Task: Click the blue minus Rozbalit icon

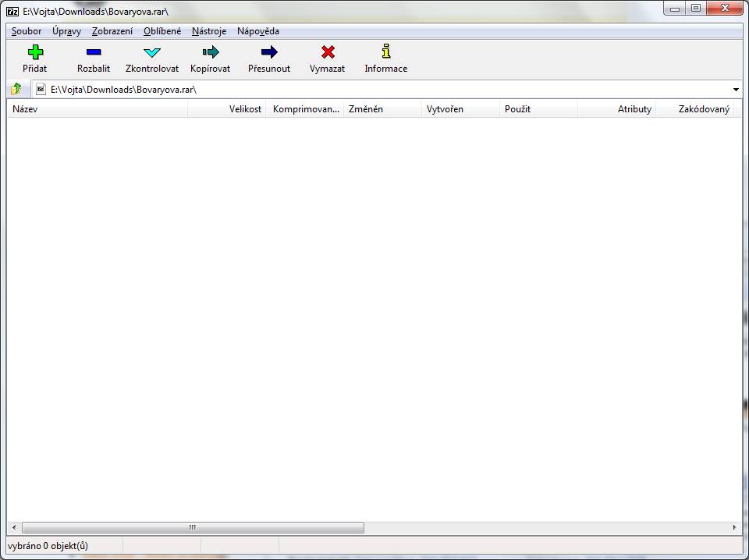Action: pyautogui.click(x=94, y=52)
